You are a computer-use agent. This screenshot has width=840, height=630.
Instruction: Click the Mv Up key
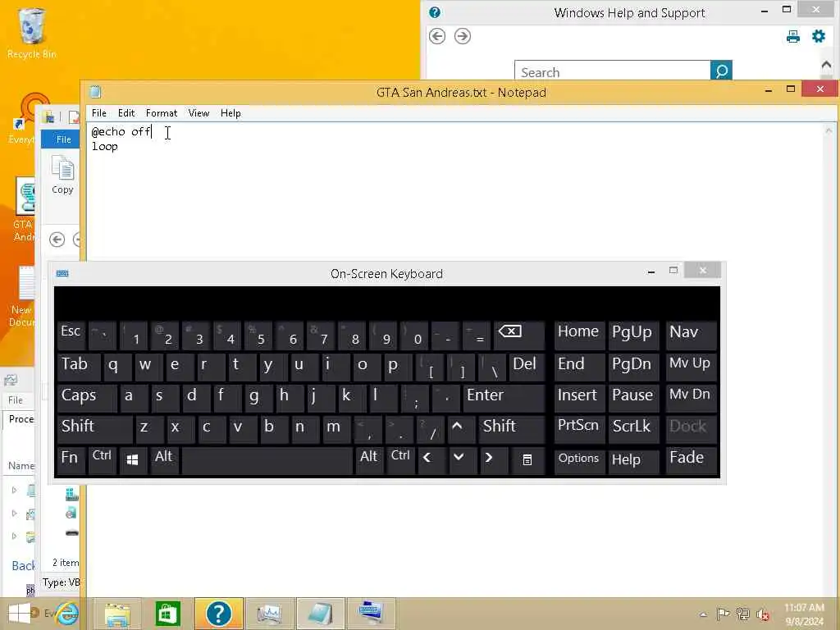(691, 367)
